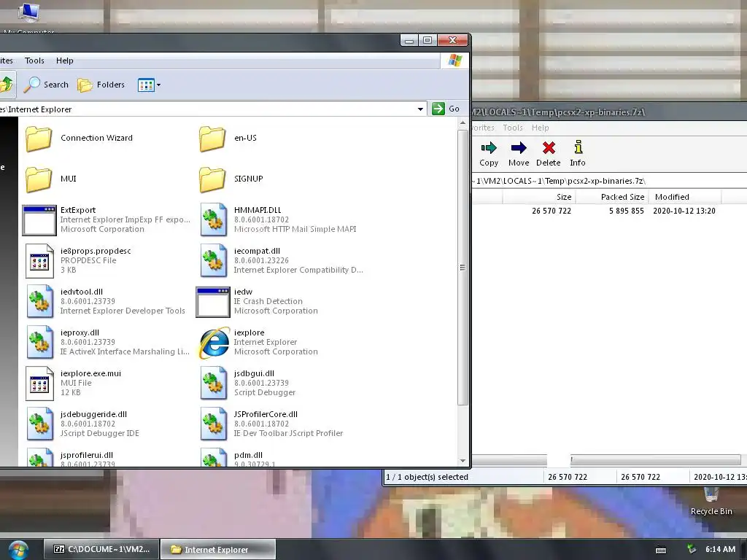Click the Safely Remove Hardware tray icon
747x560 pixels.
point(692,549)
